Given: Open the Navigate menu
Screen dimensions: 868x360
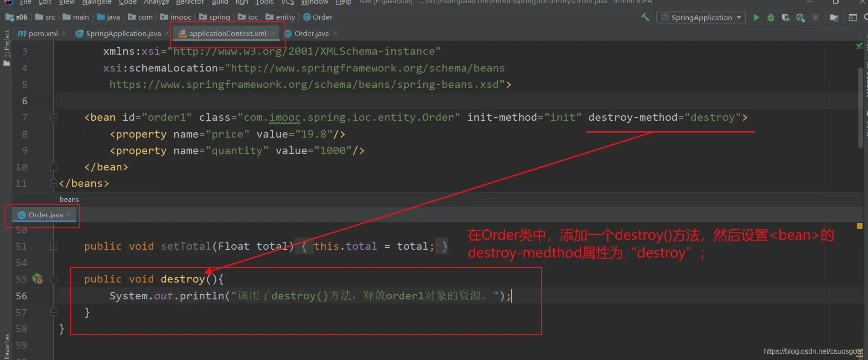Looking at the screenshot, I should (x=96, y=2).
